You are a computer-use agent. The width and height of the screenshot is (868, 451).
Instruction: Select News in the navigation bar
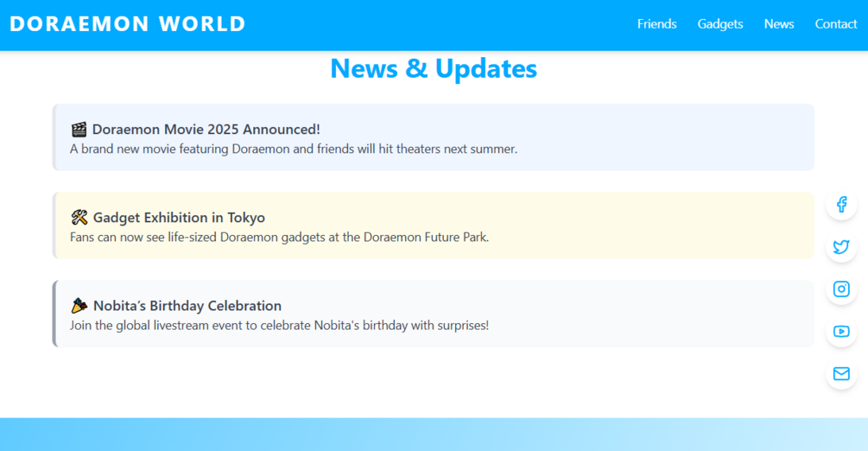click(x=779, y=24)
